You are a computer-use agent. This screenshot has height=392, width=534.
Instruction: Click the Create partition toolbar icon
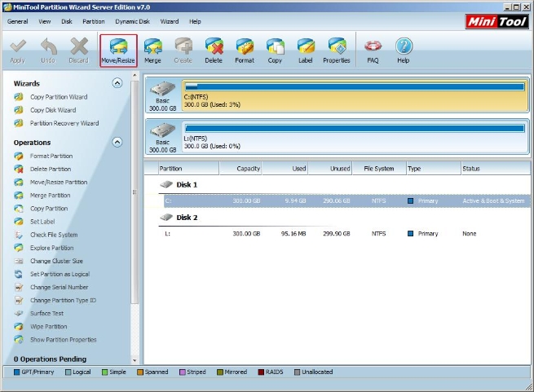[x=183, y=46]
